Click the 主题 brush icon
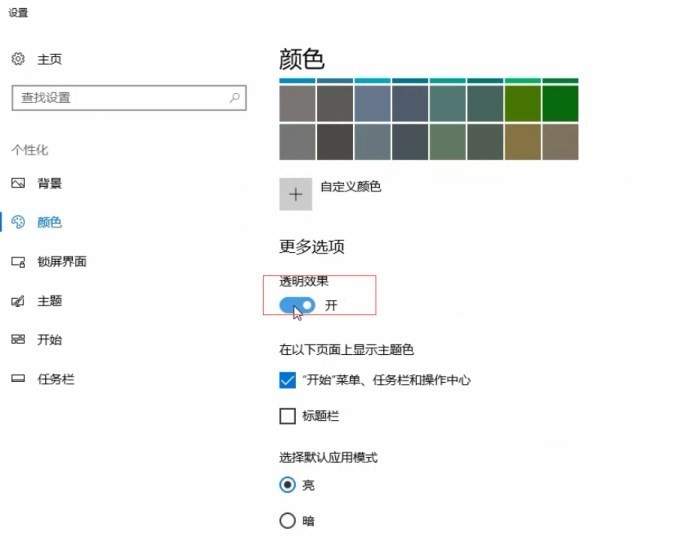Image resolution: width=685 pixels, height=538 pixels. tap(18, 301)
